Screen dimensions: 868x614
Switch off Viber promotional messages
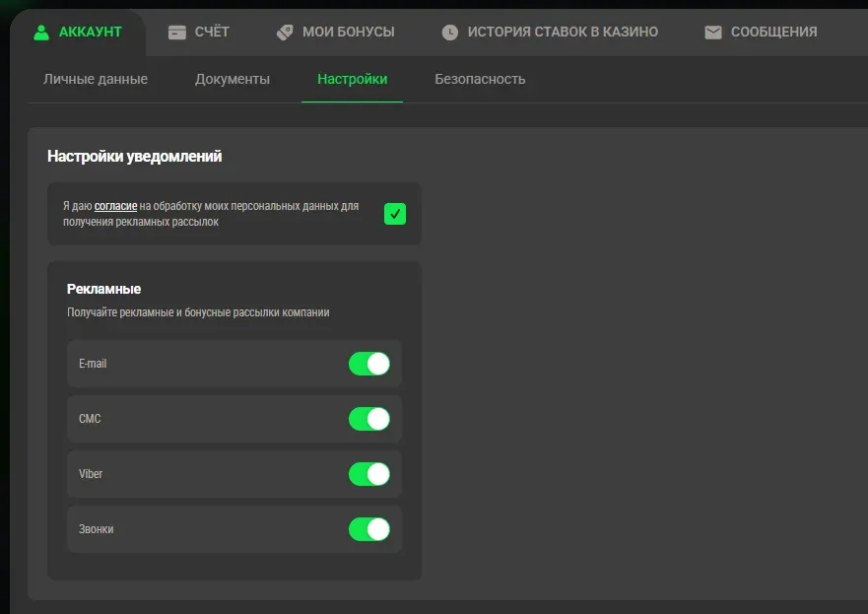(369, 474)
